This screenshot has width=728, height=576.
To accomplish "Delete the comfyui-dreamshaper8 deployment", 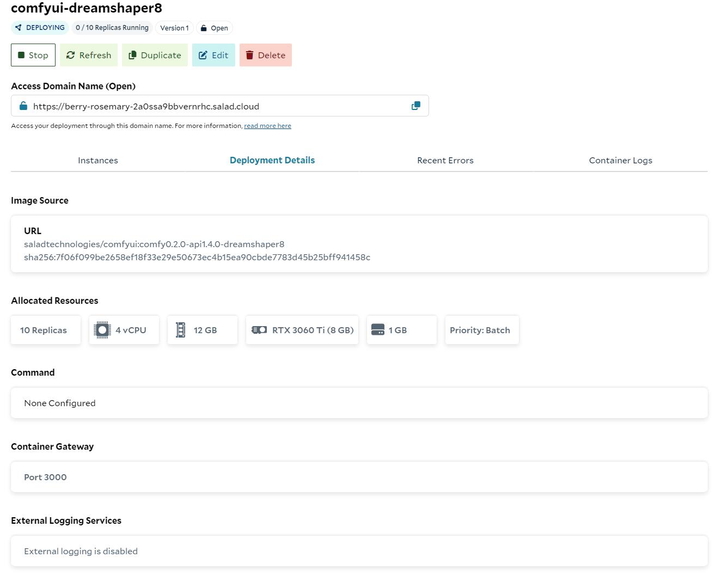I will click(266, 55).
